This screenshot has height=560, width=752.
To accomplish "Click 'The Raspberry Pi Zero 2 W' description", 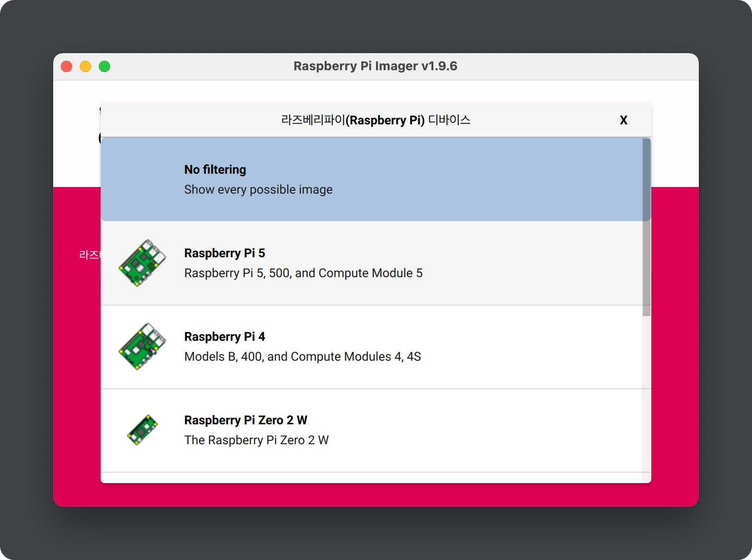I will coord(256,440).
